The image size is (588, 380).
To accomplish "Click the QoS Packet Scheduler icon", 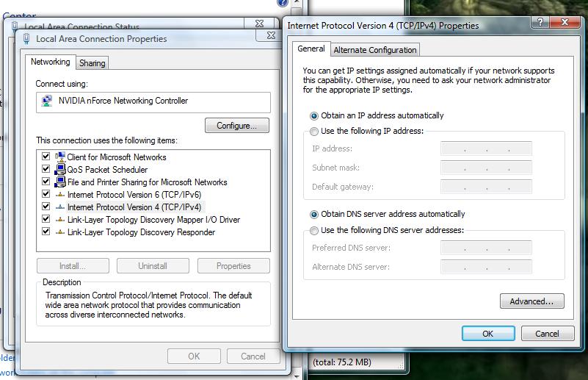I will 60,169.
